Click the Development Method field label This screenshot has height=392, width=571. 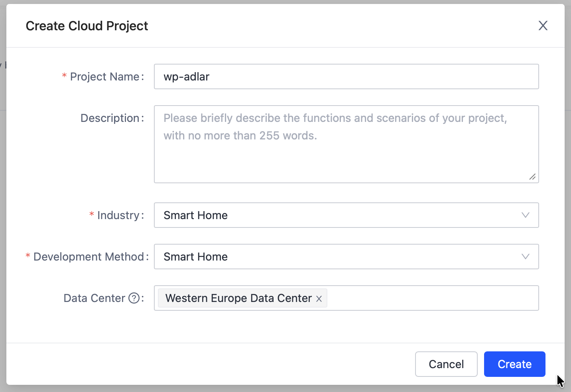[89, 257]
